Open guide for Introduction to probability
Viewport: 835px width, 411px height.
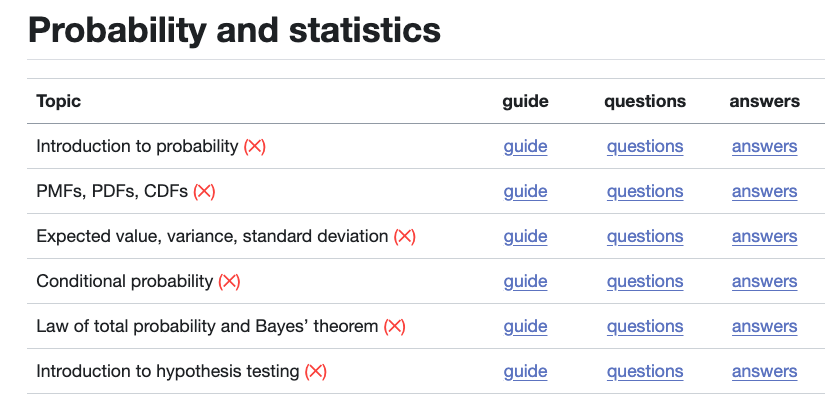525,146
